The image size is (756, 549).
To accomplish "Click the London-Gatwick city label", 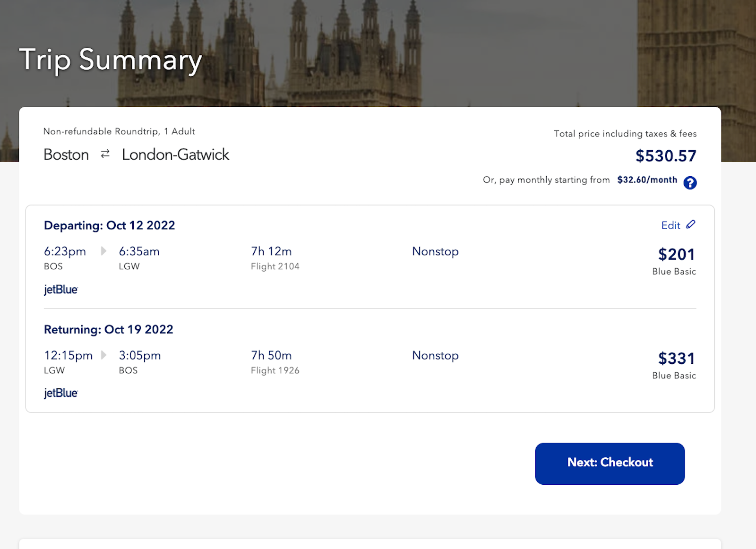I will click(x=175, y=154).
